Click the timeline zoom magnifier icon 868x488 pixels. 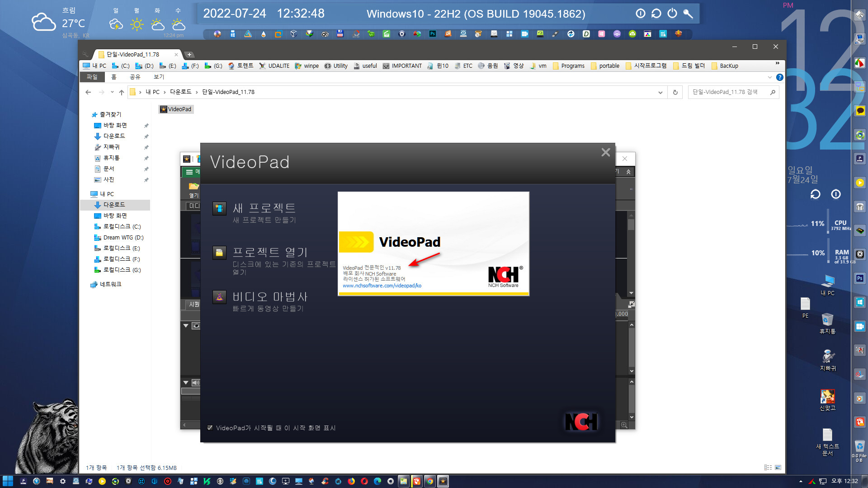(624, 425)
